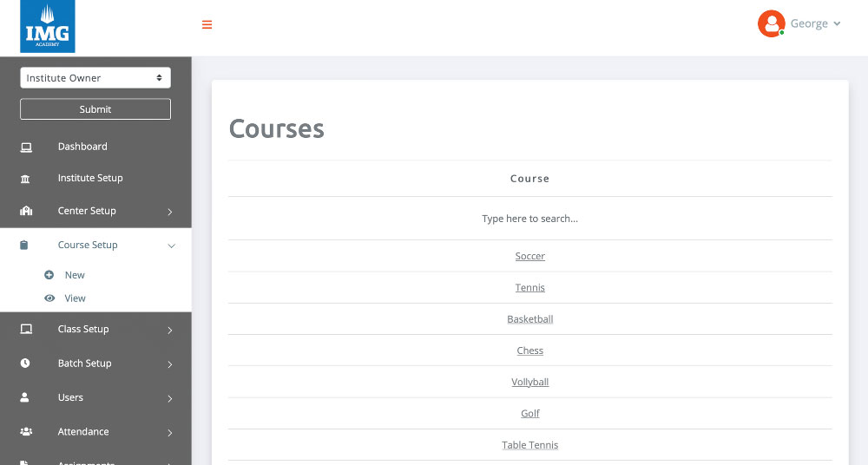This screenshot has height=465, width=868.
Task: Expand the Center Setup chevron
Action: [170, 212]
